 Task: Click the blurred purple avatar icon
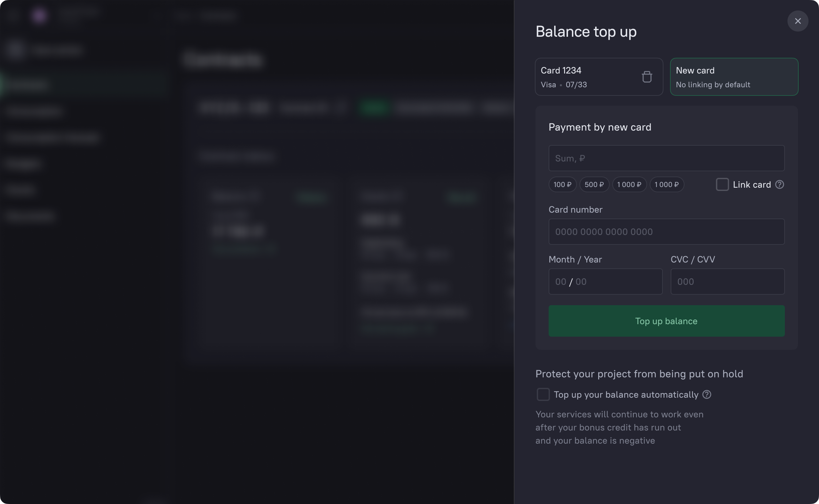click(x=39, y=15)
